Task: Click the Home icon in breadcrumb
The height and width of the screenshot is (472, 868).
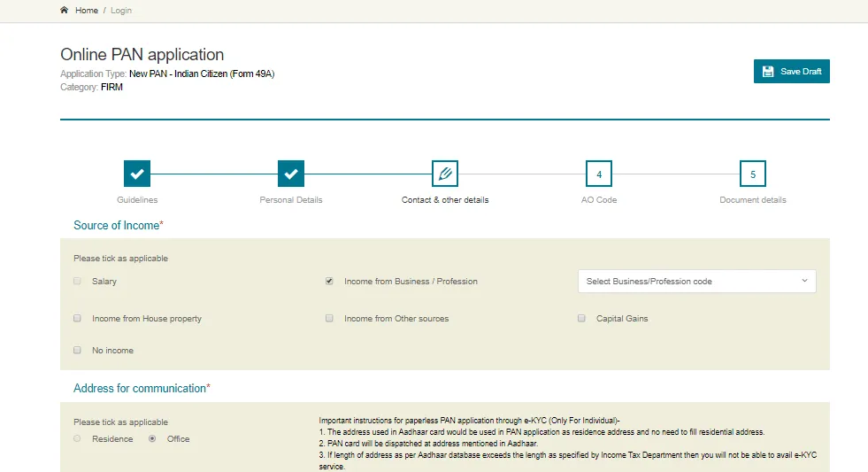Action: (64, 11)
